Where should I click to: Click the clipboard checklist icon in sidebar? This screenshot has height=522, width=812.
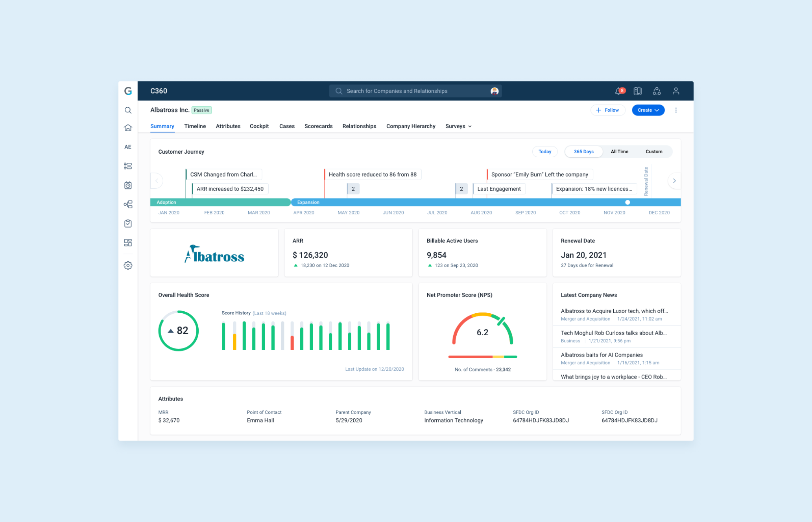coord(128,223)
